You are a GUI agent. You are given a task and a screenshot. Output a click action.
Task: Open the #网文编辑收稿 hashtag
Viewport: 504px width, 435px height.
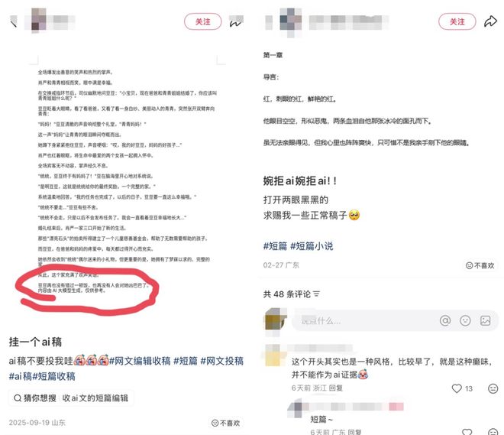point(140,361)
